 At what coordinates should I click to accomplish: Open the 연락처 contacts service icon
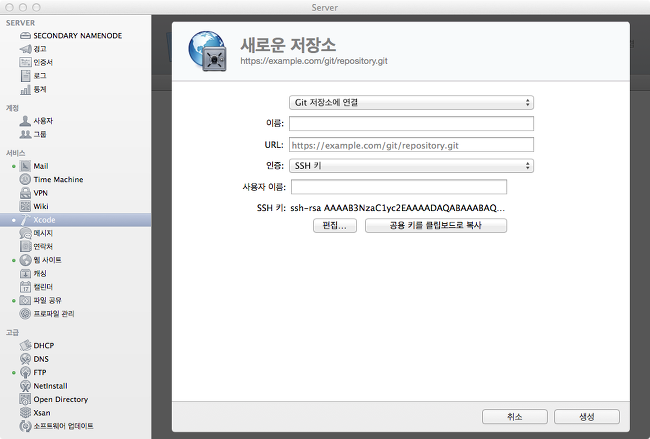pyautogui.click(x=25, y=246)
